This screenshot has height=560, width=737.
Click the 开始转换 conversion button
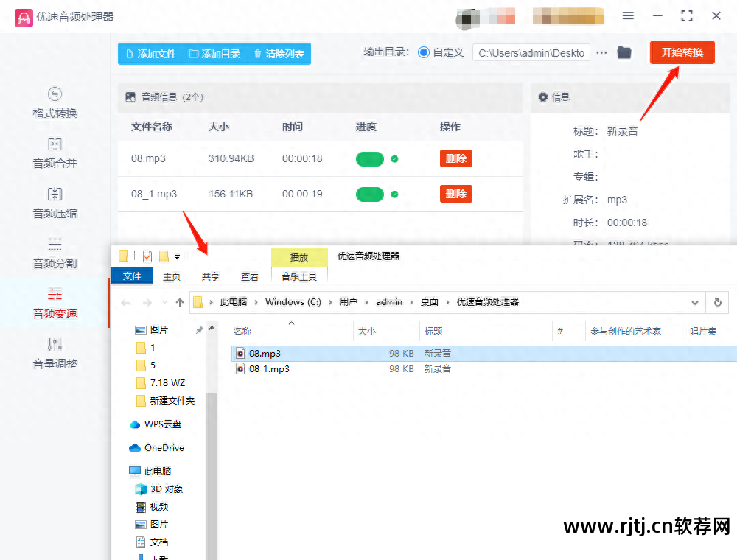point(682,52)
